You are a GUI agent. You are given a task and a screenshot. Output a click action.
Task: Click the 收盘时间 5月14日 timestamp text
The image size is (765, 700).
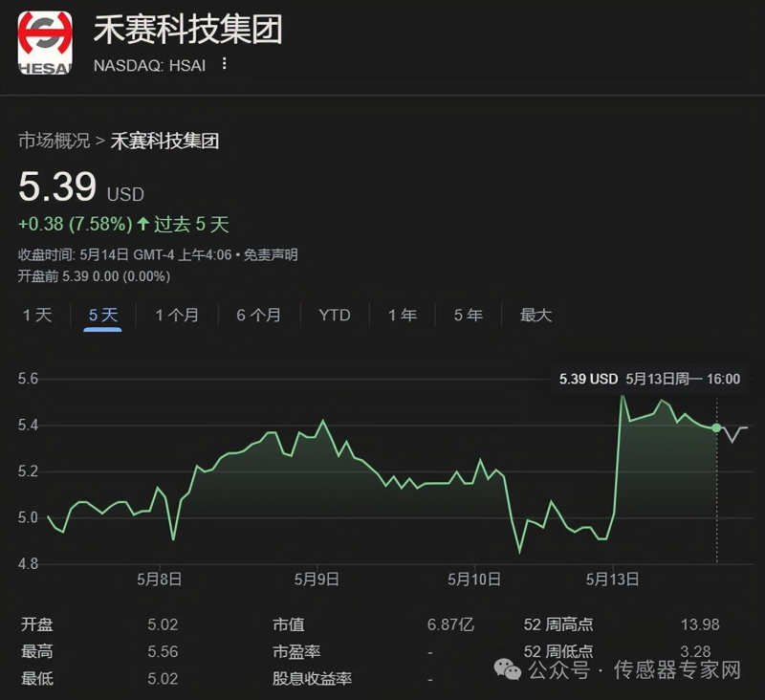125,254
